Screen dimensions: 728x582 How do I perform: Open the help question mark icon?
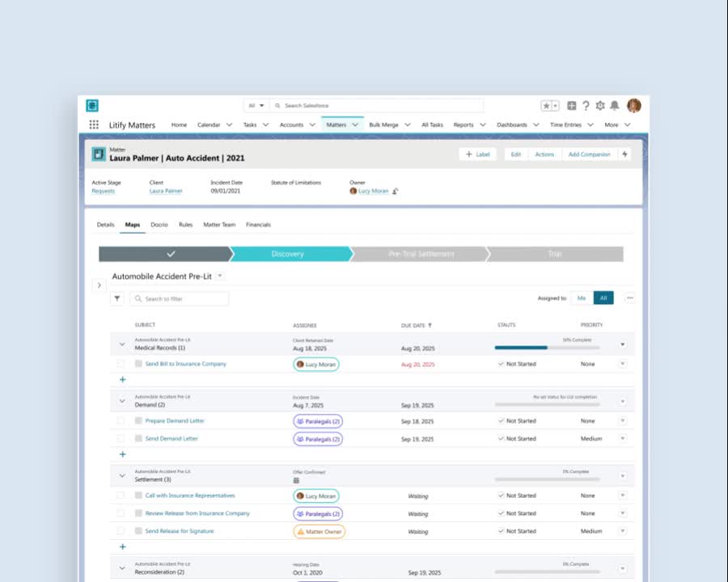point(586,106)
